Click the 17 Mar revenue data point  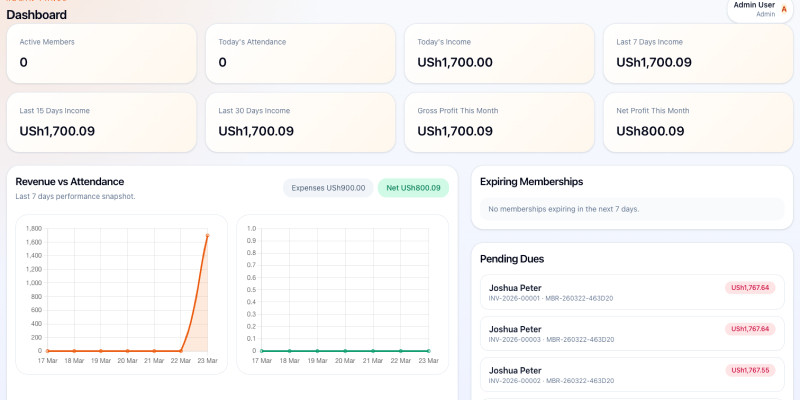(x=47, y=350)
